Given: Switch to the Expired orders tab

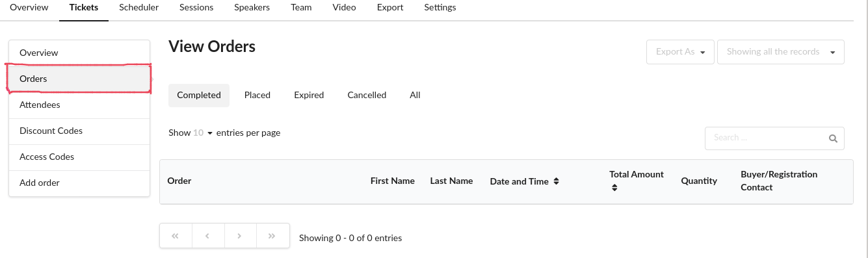Looking at the screenshot, I should click(x=309, y=95).
